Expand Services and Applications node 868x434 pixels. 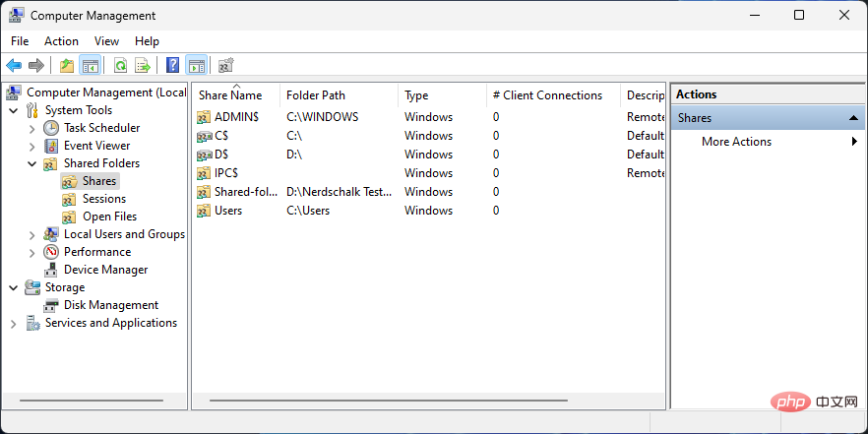click(14, 323)
